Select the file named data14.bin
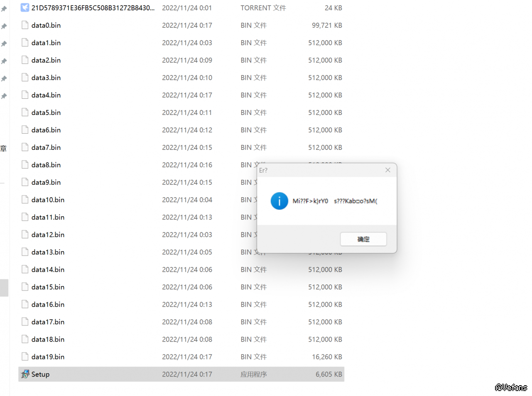The width and height of the screenshot is (532, 396). tap(48, 269)
